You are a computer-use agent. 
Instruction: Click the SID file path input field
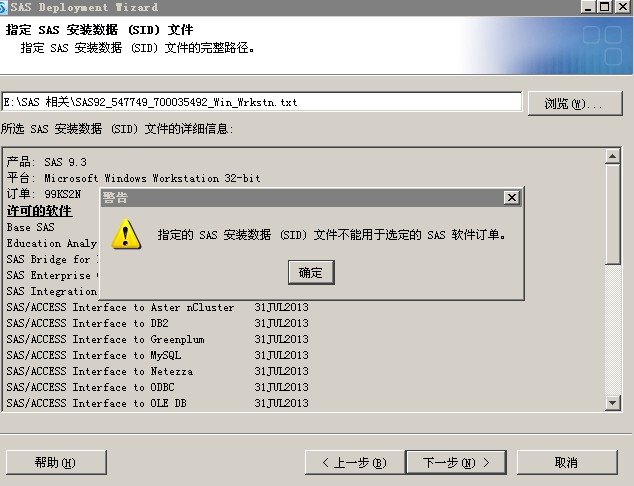pyautogui.click(x=261, y=102)
